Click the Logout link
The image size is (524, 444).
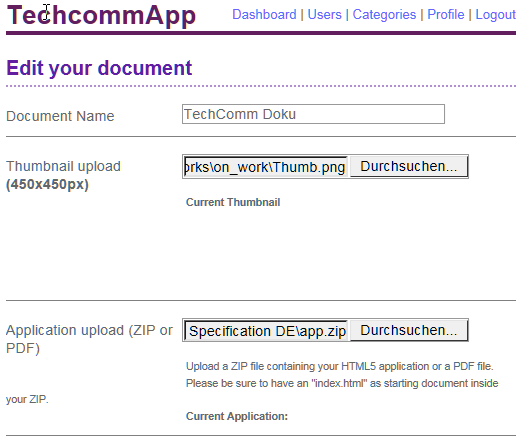click(x=495, y=15)
